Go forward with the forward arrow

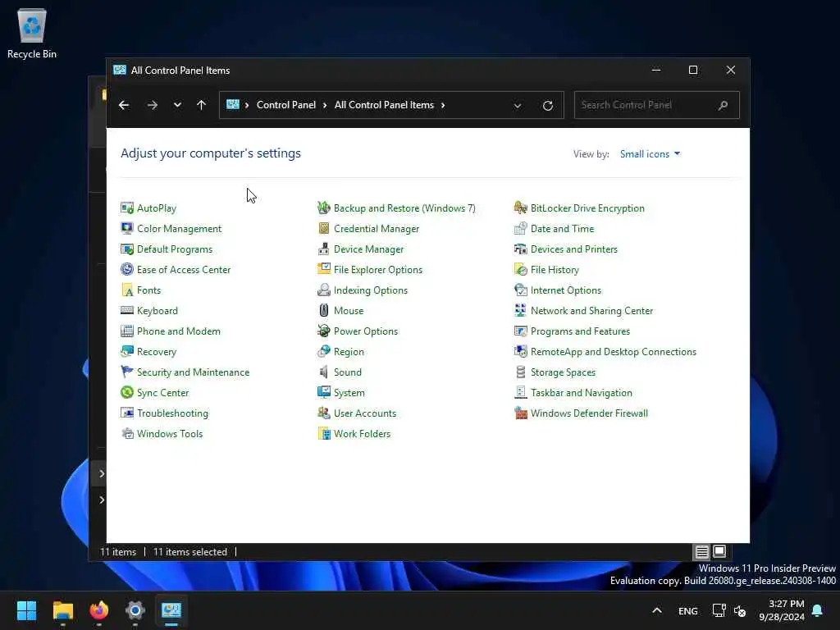[x=152, y=105]
